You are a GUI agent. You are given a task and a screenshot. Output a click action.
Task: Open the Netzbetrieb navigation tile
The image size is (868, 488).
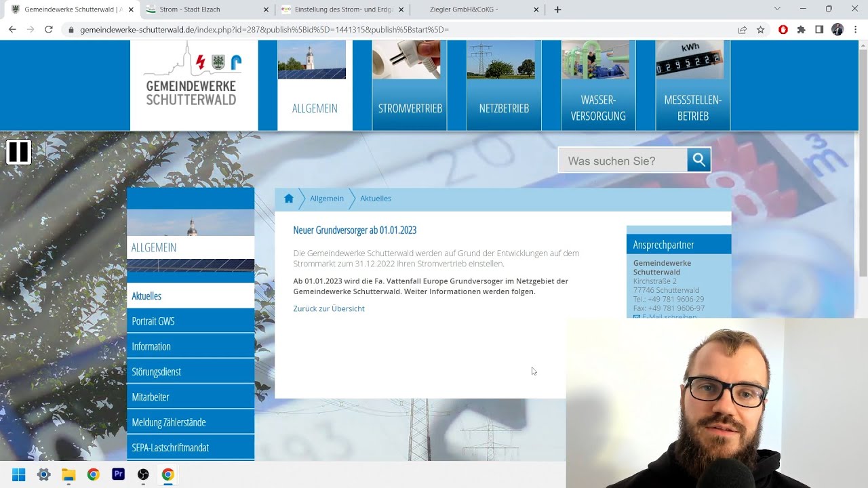(x=504, y=85)
